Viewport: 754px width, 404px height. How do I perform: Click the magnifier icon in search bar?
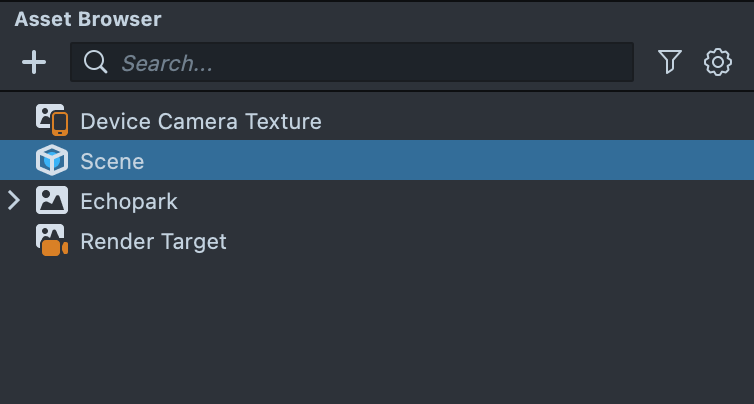(96, 62)
